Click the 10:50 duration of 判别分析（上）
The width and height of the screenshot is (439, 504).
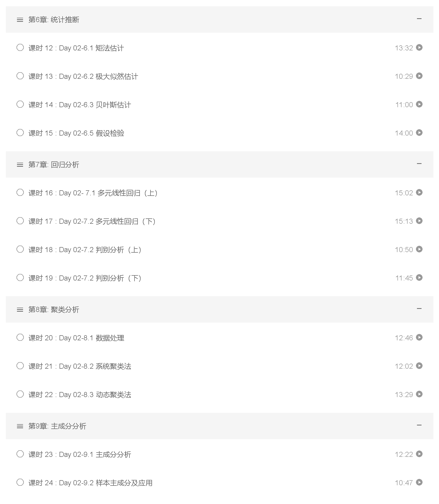coord(404,250)
